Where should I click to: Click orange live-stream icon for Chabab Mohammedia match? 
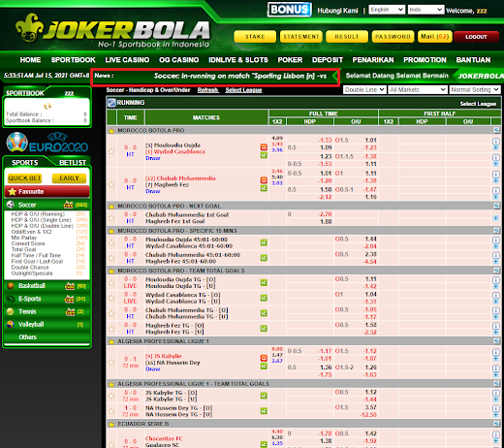264,180
